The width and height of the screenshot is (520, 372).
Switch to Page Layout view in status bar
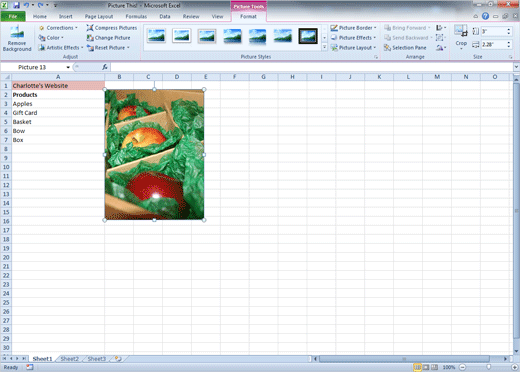tap(426, 367)
